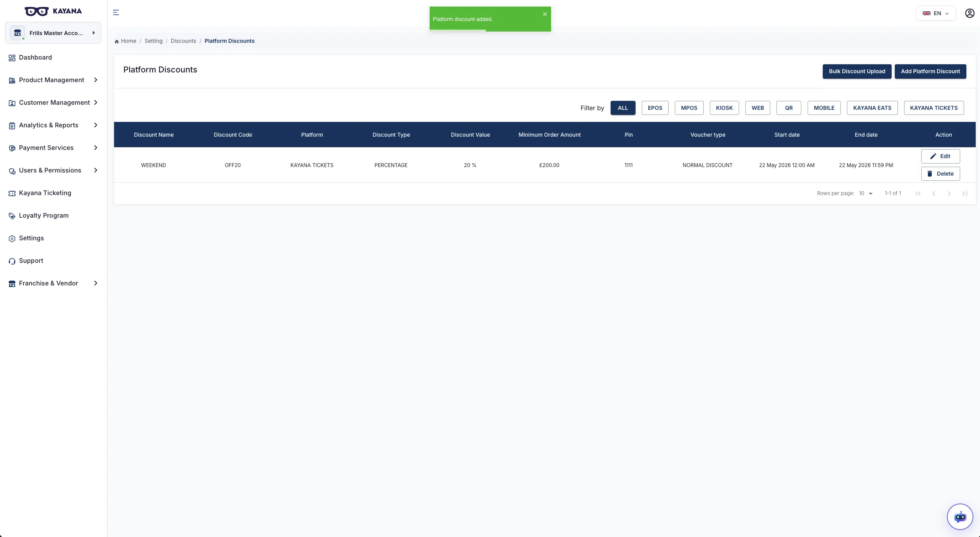This screenshot has width=980, height=537.
Task: Open Product Management menu label
Action: [51, 80]
